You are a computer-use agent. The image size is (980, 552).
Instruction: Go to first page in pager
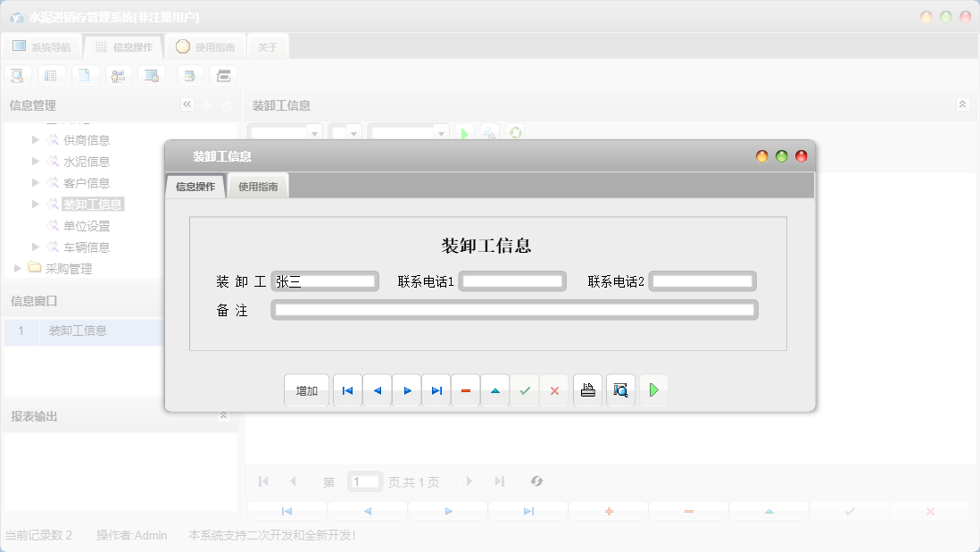coord(263,481)
